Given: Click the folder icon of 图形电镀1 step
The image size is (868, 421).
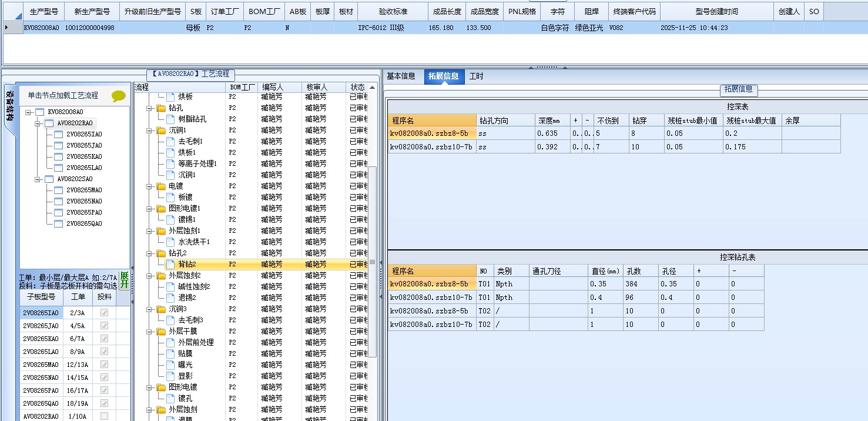Looking at the screenshot, I should pyautogui.click(x=161, y=209).
